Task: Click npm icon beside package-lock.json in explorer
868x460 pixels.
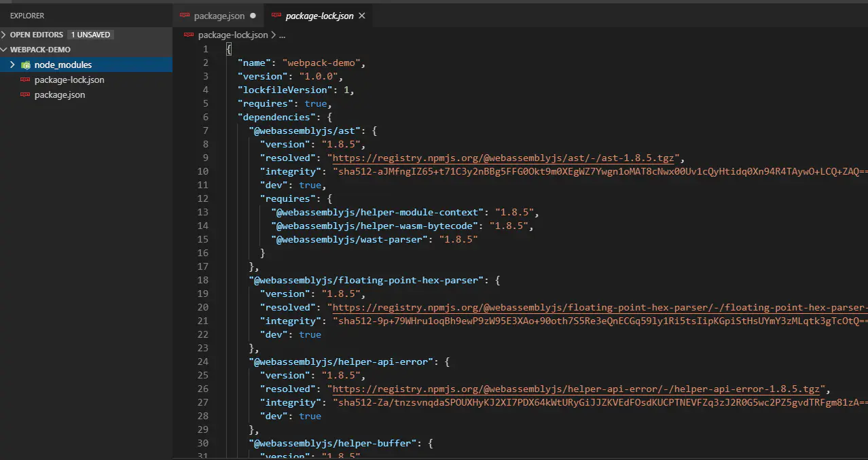Action: [x=25, y=79]
